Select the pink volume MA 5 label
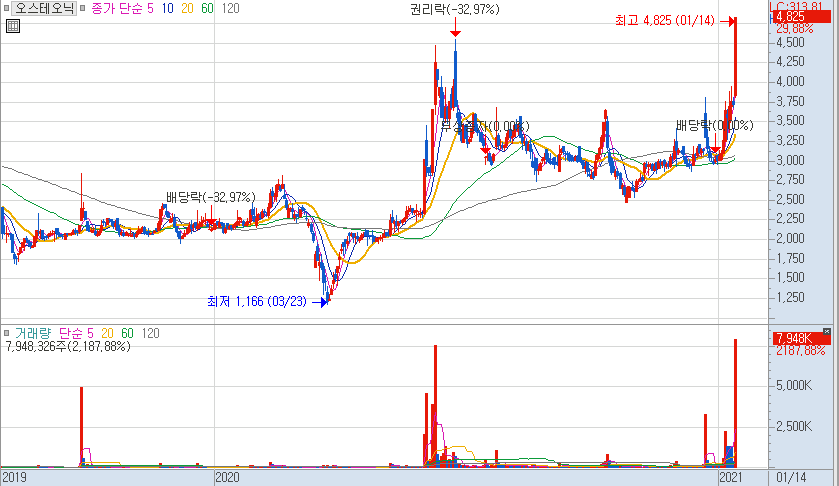Image resolution: width=839 pixels, height=486 pixels. pyautogui.click(x=90, y=333)
